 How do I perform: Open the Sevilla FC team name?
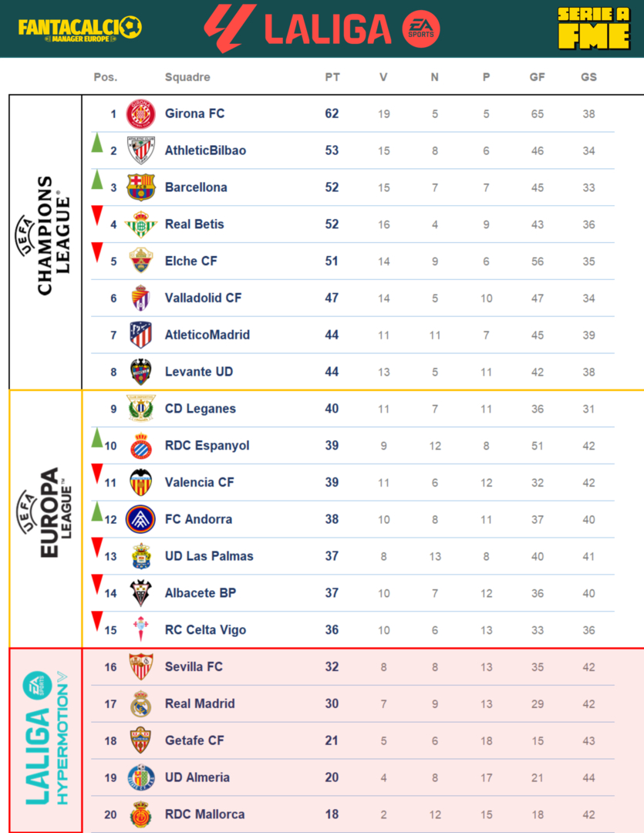(194, 666)
